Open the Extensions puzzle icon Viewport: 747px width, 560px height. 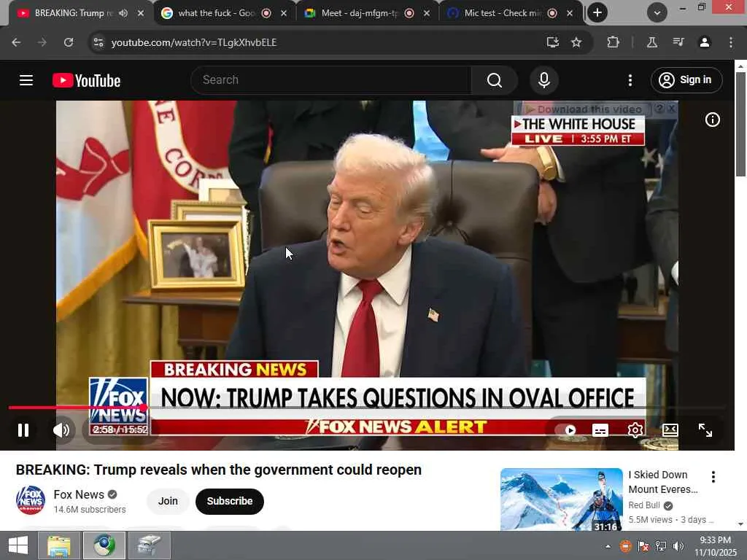613,42
